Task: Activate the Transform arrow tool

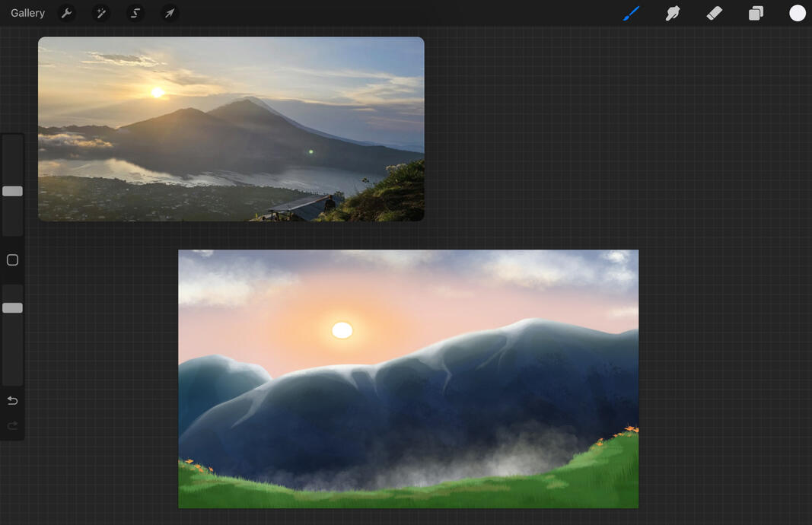Action: (x=170, y=13)
